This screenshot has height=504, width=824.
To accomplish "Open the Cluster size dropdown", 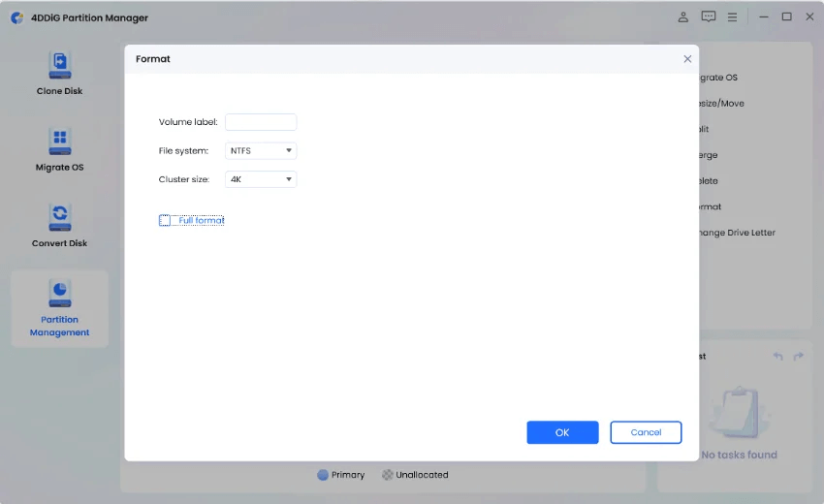I will [x=261, y=179].
